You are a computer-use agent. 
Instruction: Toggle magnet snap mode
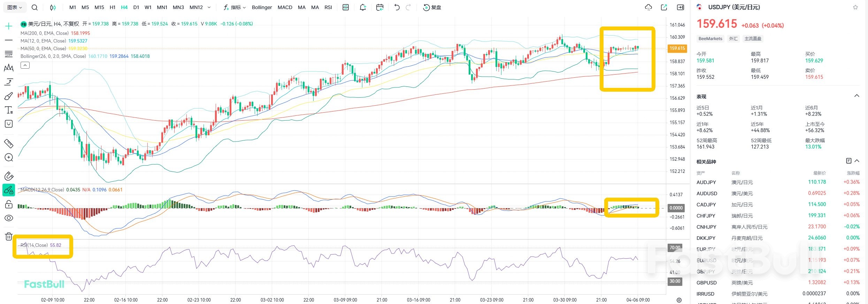click(9, 176)
